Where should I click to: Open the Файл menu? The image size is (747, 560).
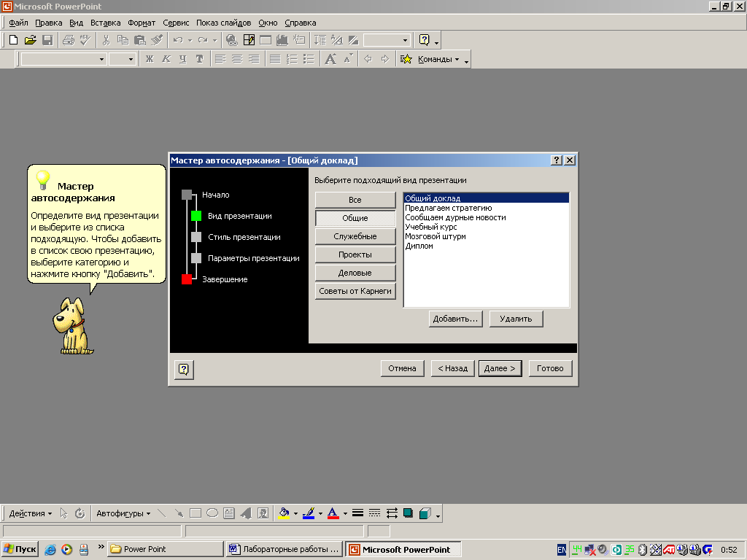pyautogui.click(x=18, y=23)
